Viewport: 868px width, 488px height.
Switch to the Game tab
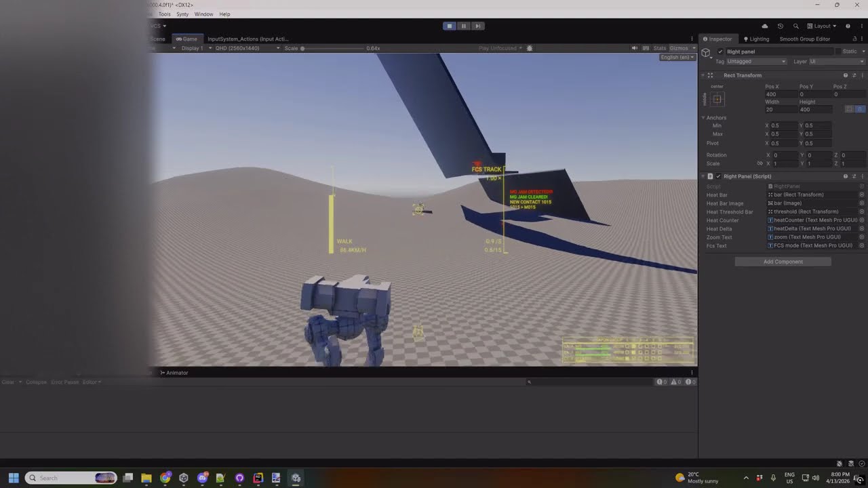coord(186,39)
